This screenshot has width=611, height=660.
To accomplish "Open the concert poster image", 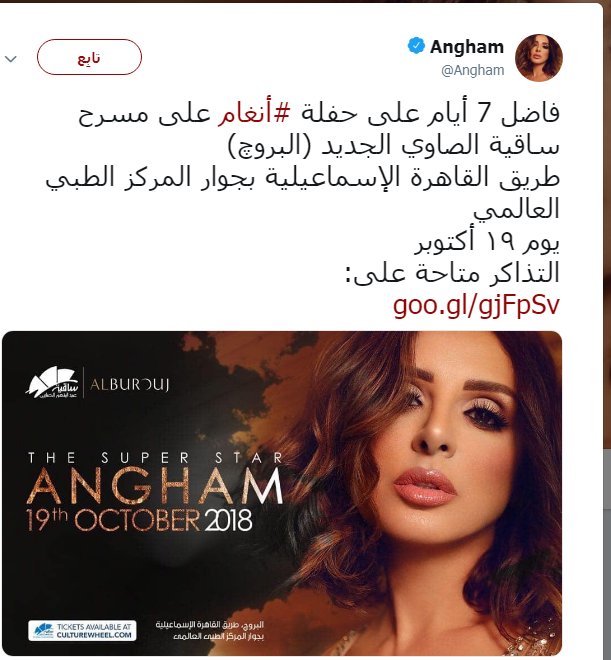I will [x=282, y=493].
